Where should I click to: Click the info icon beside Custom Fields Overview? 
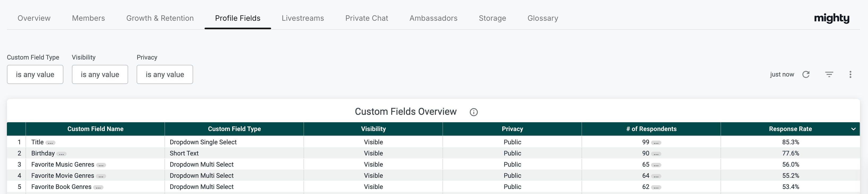click(x=474, y=112)
